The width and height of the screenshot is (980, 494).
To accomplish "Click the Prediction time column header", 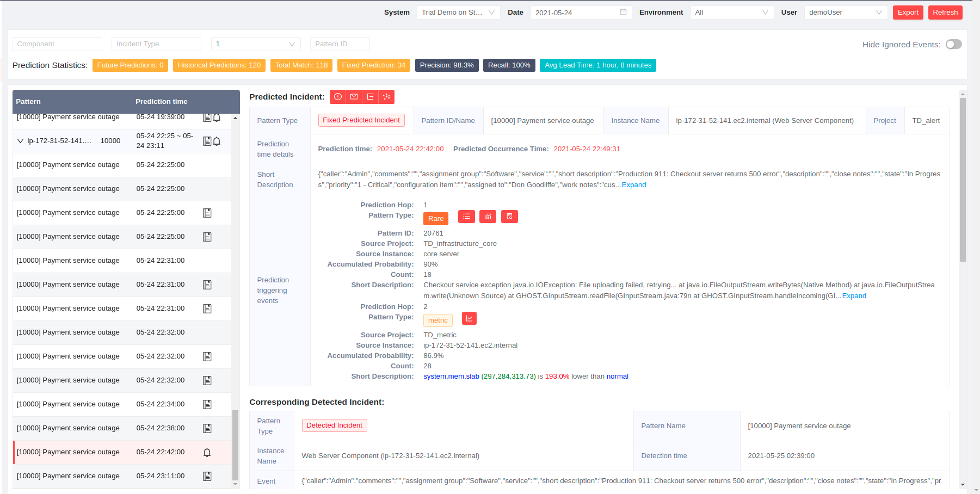I will pyautogui.click(x=162, y=102).
